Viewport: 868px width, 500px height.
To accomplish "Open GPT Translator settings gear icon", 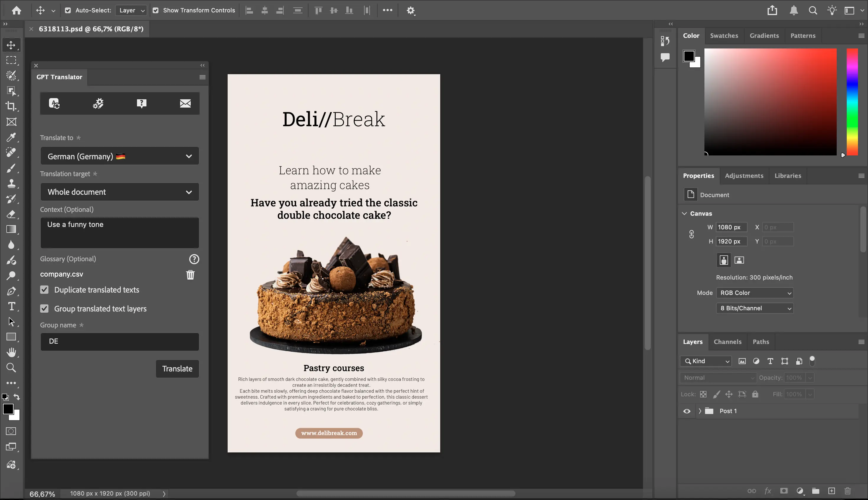I will (x=98, y=103).
